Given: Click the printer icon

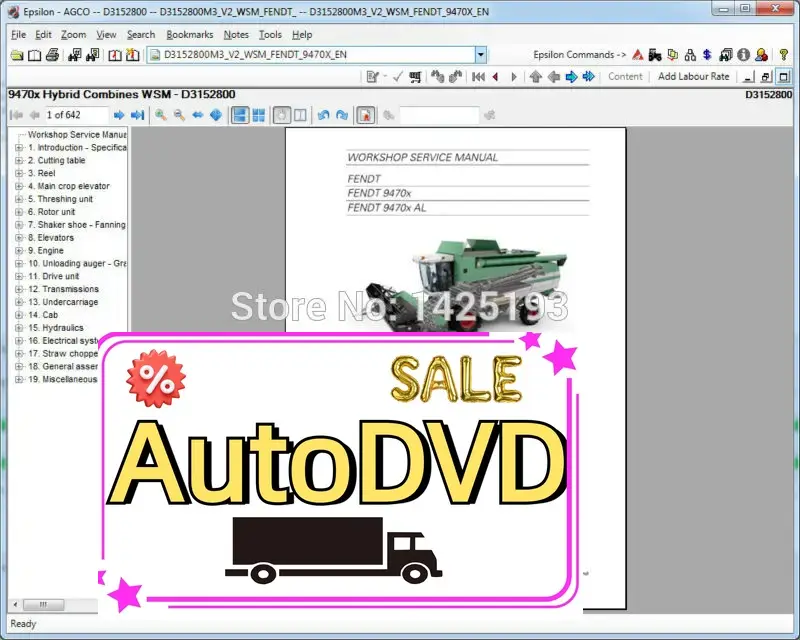Looking at the screenshot, I should (x=52, y=55).
